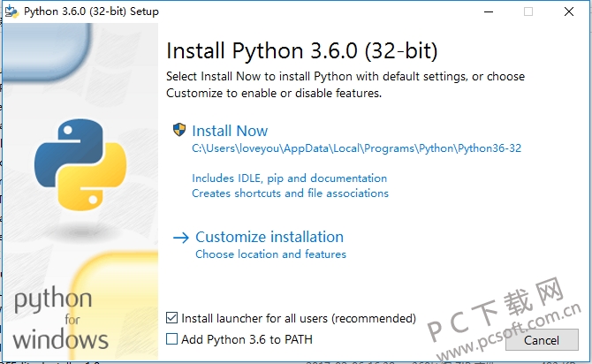
Task: Click 'Choose location and features' subtitle
Action: pos(270,254)
